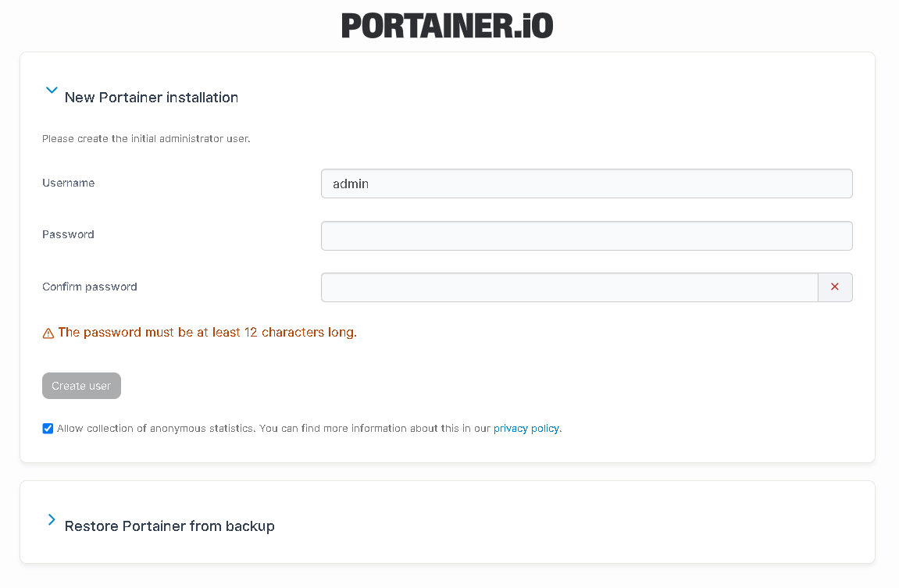899x588 pixels.
Task: Click the warning triangle icon near password message
Action: [x=48, y=332]
